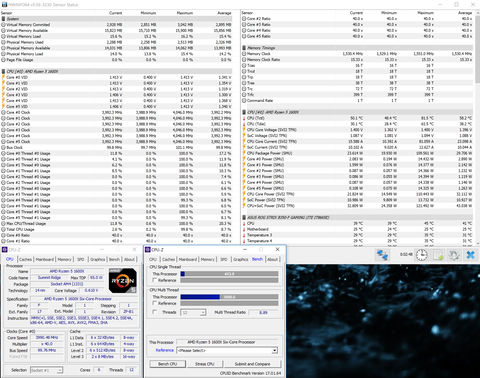Collapse the System sensor section header
The image size is (480, 378).
(x=117, y=19)
